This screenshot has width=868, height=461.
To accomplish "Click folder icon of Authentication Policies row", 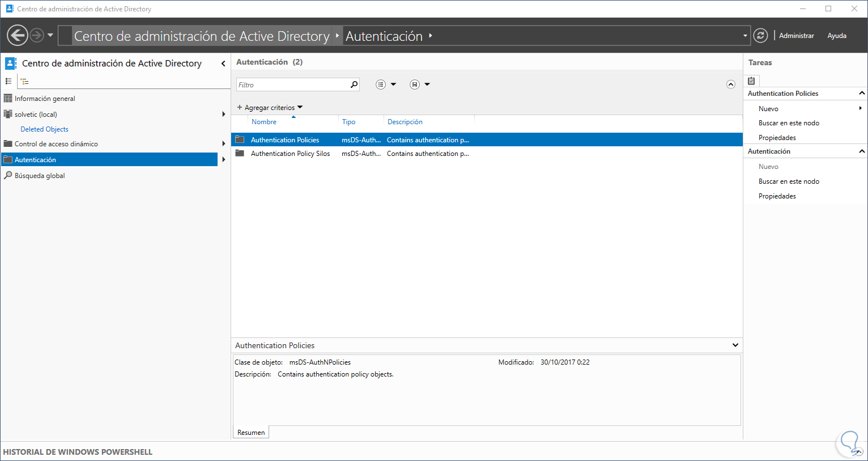I will point(240,139).
